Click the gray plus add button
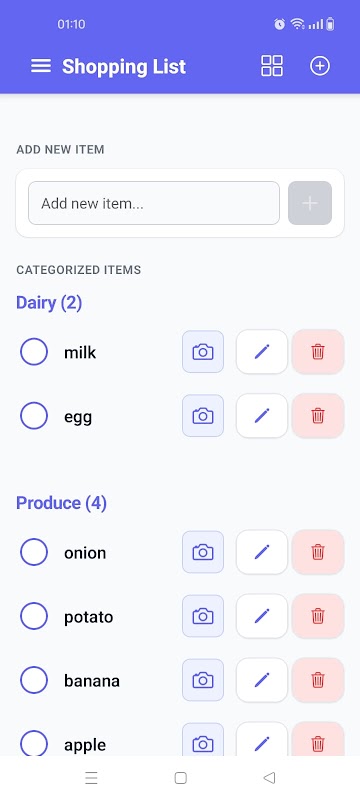 point(310,203)
